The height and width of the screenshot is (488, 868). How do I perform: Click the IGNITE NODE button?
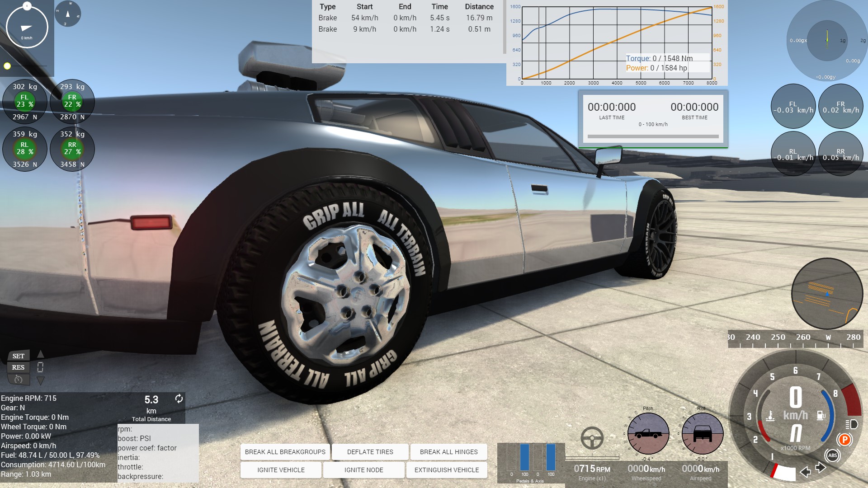pyautogui.click(x=363, y=470)
